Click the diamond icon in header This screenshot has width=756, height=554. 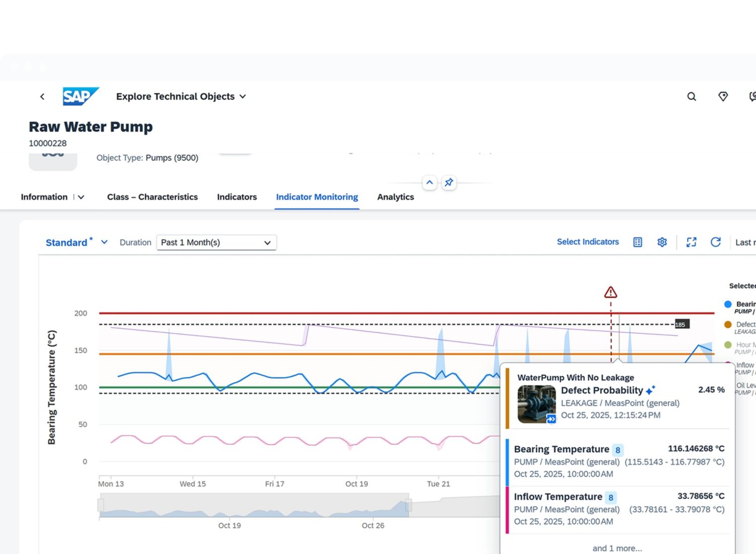click(723, 97)
